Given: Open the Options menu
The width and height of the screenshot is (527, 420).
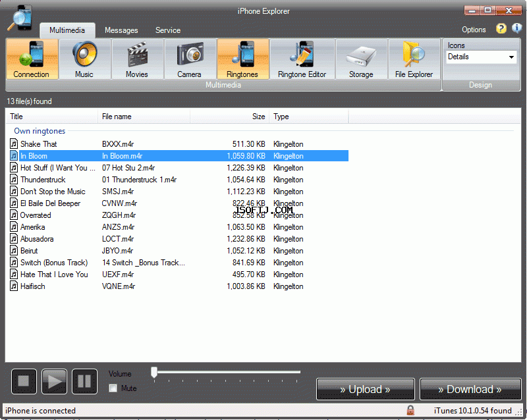Looking at the screenshot, I should (x=474, y=30).
